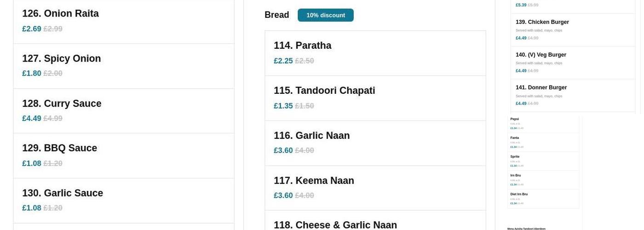644x230 pixels.
Task: Open the Bread category heading
Action: 276,15
